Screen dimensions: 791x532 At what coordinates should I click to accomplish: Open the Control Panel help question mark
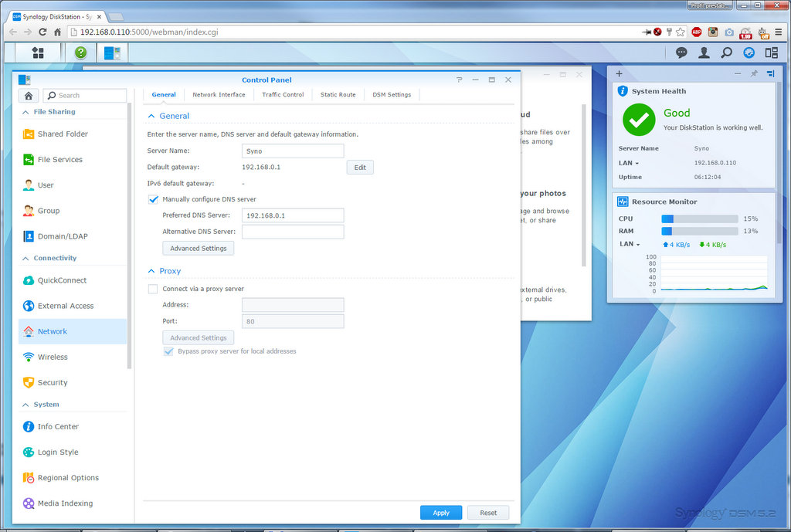click(459, 80)
